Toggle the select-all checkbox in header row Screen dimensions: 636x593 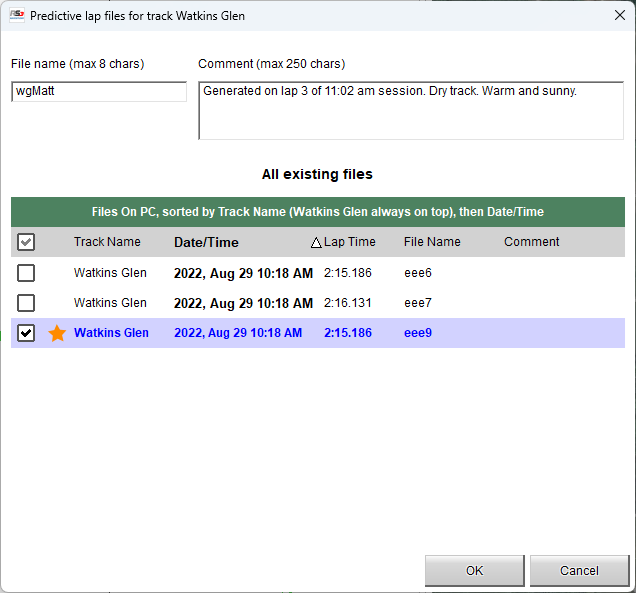coord(26,242)
